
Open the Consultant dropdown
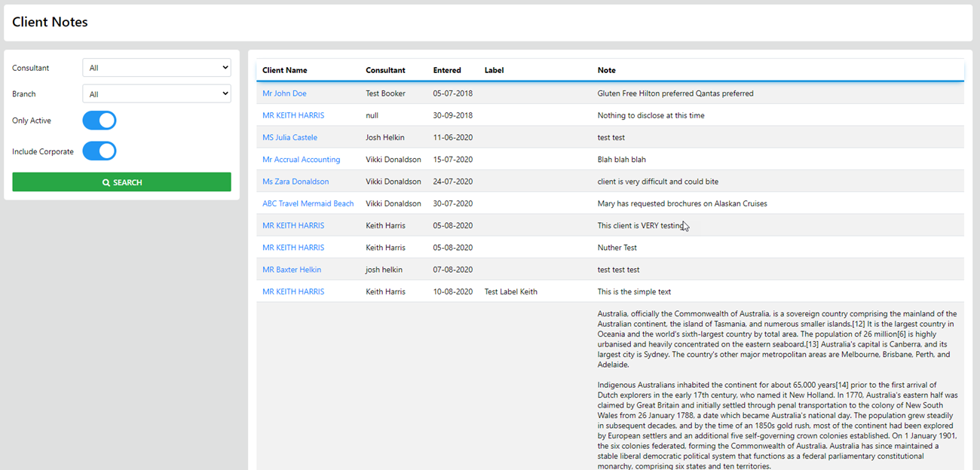(156, 68)
